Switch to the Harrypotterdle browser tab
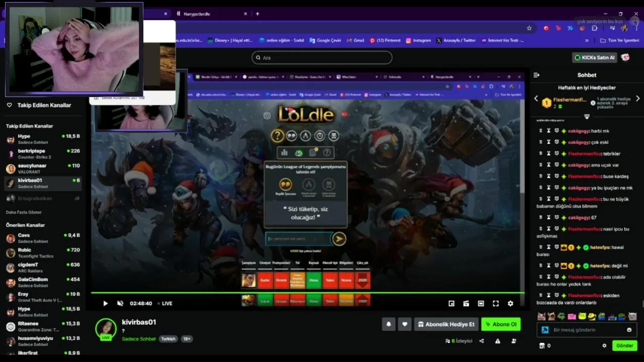 click(x=211, y=14)
